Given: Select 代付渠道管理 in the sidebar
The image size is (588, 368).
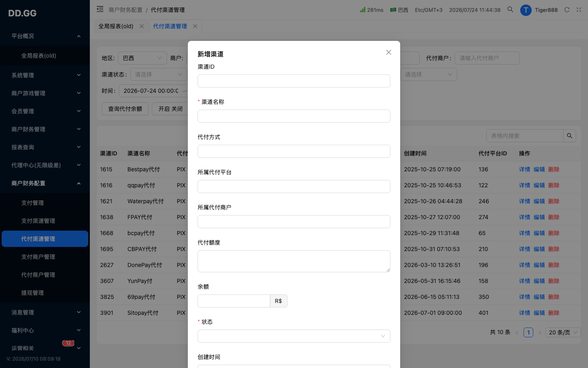Looking at the screenshot, I should [45, 239].
